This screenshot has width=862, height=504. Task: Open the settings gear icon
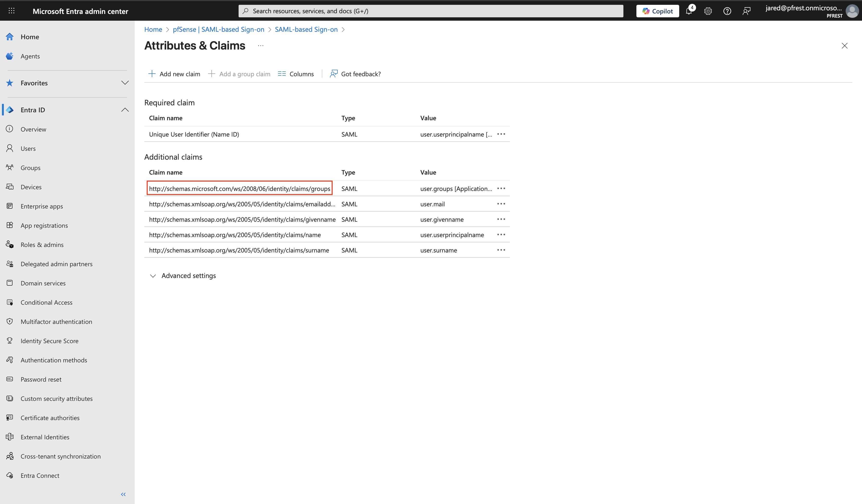pyautogui.click(x=708, y=11)
